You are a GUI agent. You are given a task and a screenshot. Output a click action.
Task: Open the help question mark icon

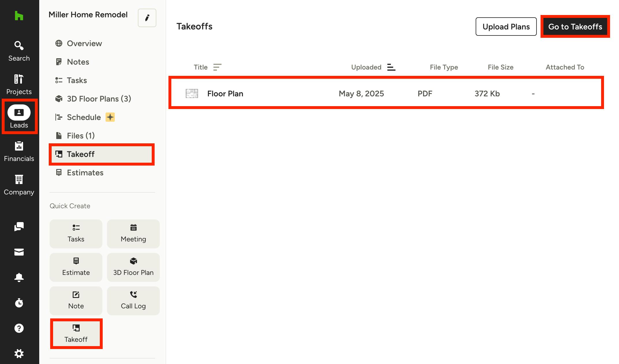[x=19, y=328]
